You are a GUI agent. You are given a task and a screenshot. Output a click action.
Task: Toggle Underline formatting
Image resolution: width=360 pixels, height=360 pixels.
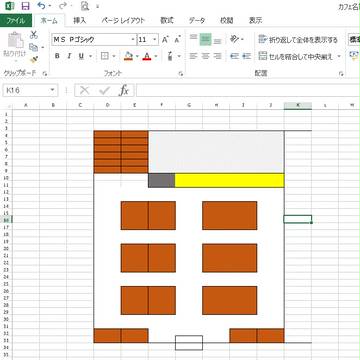(81, 56)
